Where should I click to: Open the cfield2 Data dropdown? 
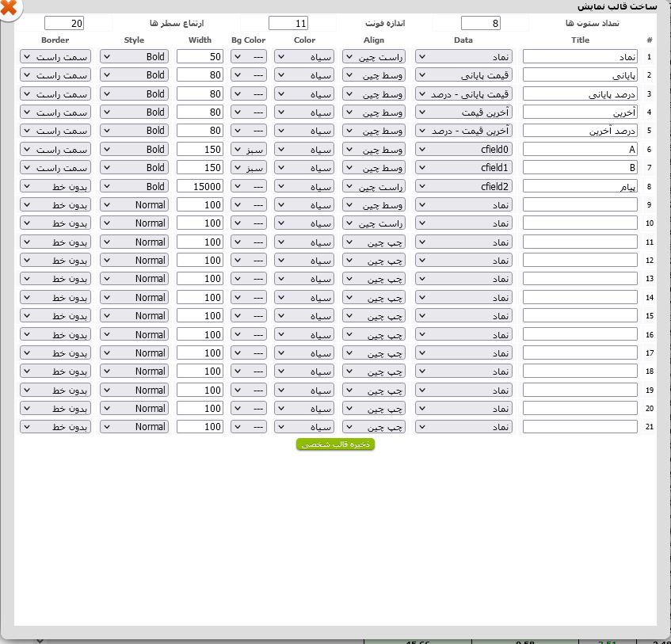click(x=464, y=186)
